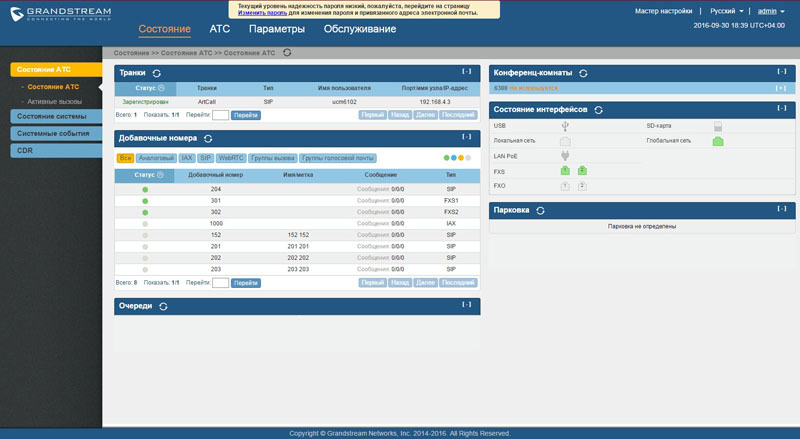Screen dimensions: 800x439
Task: Collapse the Очереди panel
Action: point(467,305)
